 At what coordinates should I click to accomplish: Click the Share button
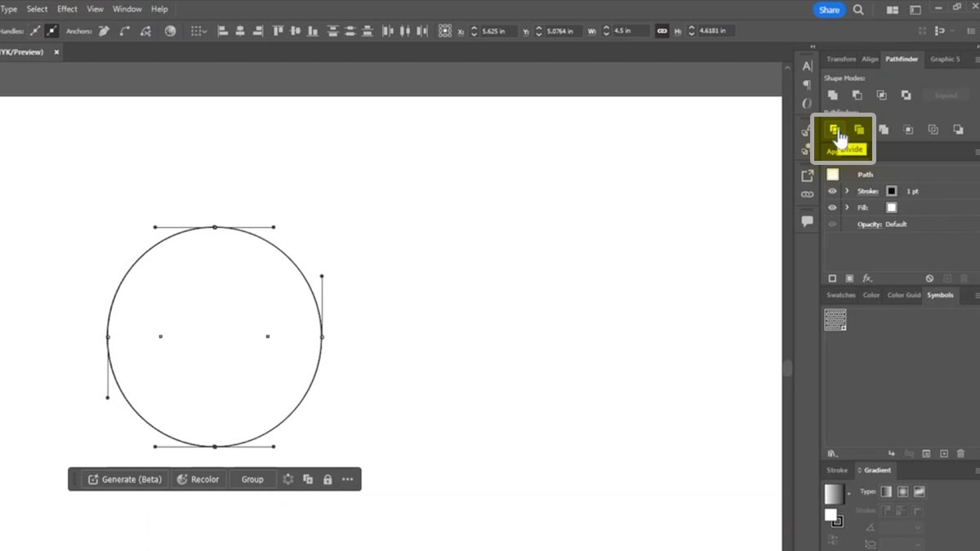[x=829, y=10]
